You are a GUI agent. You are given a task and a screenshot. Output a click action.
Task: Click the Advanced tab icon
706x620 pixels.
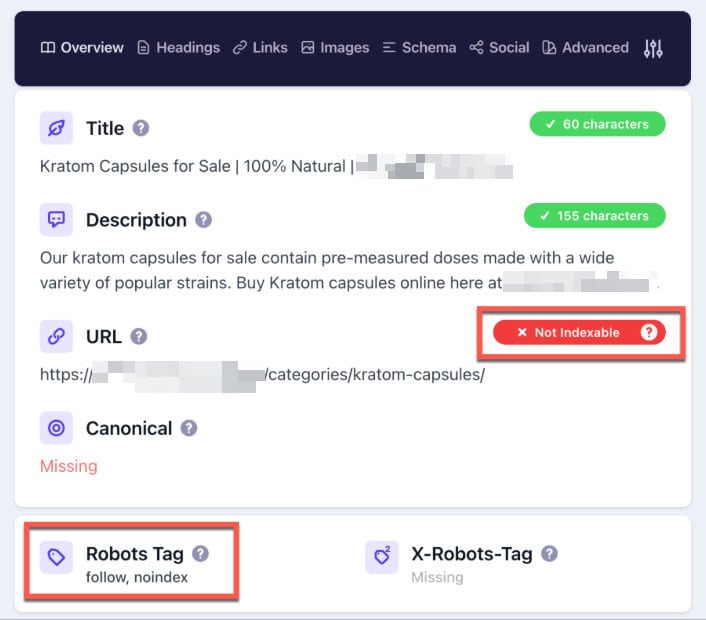pos(549,47)
